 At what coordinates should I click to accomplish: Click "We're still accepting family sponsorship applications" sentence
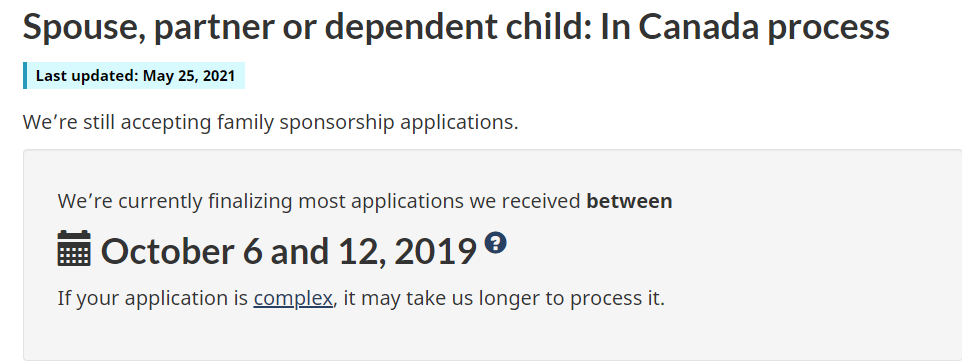pyautogui.click(x=271, y=122)
